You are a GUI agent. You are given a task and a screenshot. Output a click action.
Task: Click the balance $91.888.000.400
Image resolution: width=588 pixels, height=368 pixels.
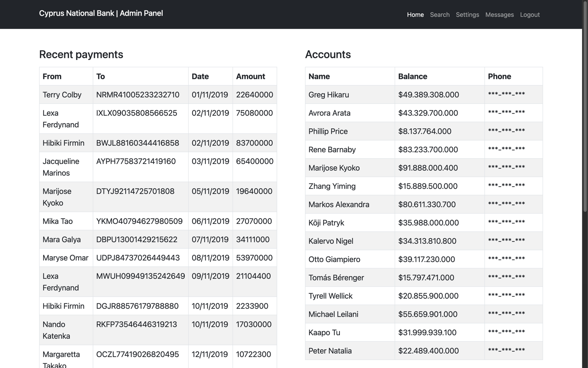pyautogui.click(x=428, y=168)
